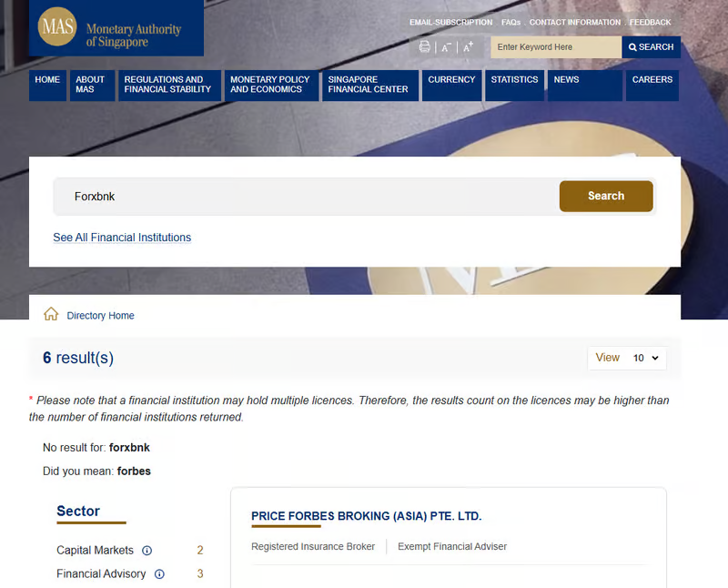Open Price Forbes Broking (Asia) result
728x588 pixels.
click(366, 516)
